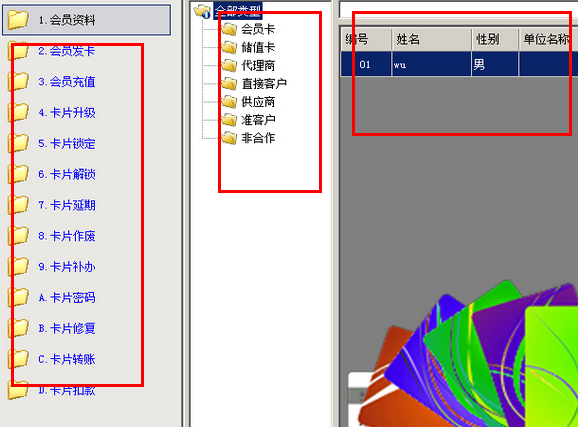The image size is (578, 427).
Task: Go to A.卡片密码
Action: (67, 297)
